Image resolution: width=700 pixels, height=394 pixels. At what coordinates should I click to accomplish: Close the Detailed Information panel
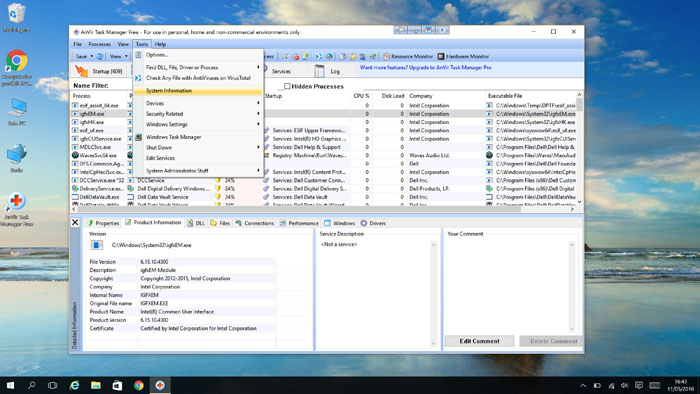click(75, 222)
